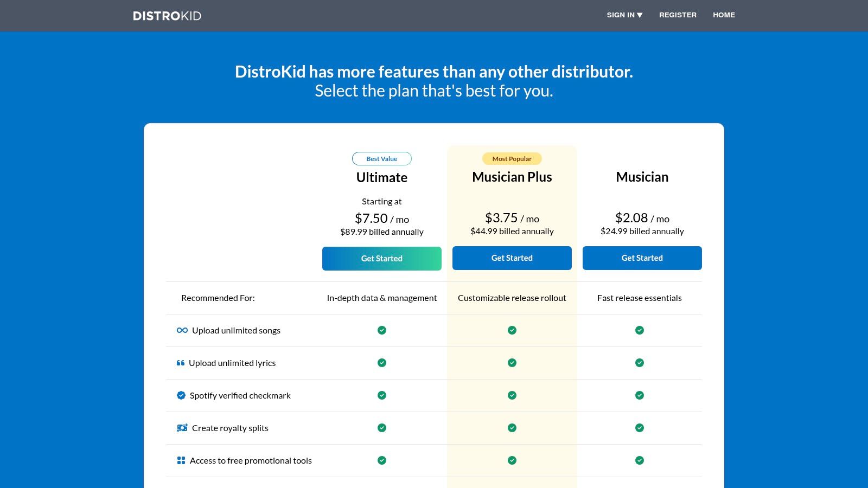This screenshot has height=488, width=868.
Task: Click the $3.75 / mo price
Action: click(512, 218)
